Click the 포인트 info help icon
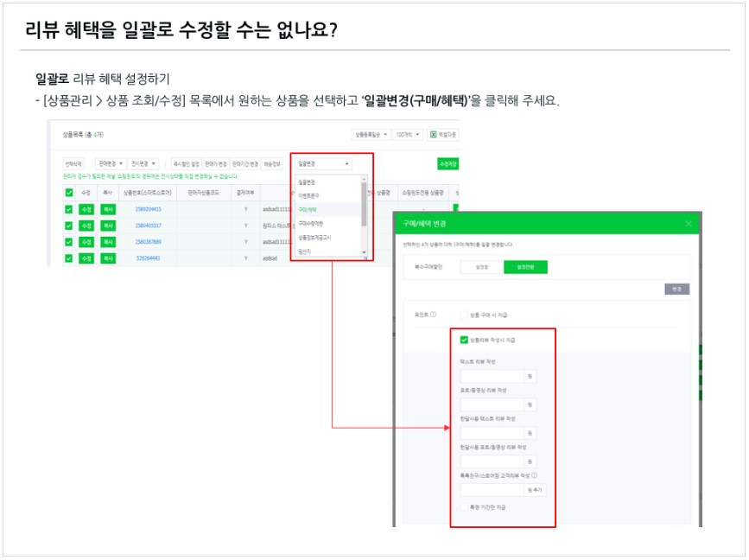The image size is (749, 560). (433, 315)
